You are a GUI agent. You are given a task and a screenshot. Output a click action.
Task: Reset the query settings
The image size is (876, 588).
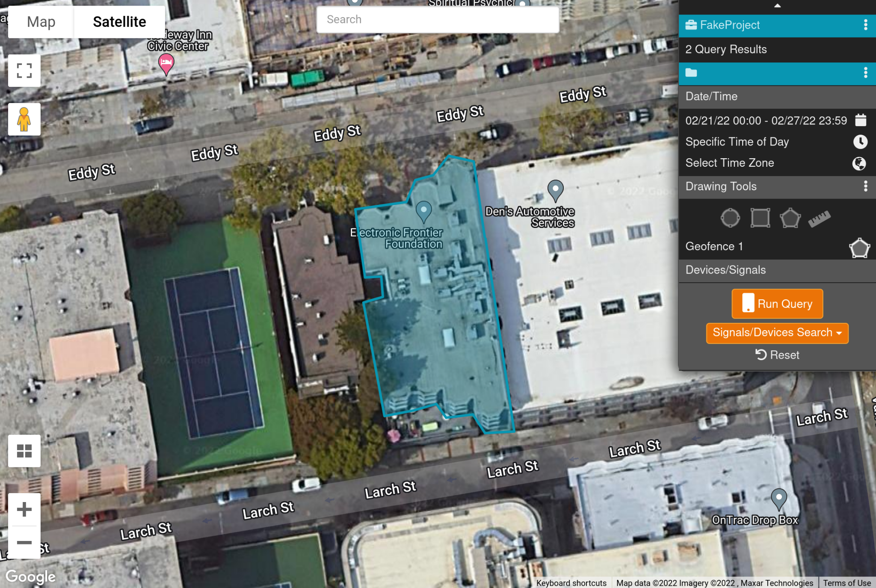(777, 355)
